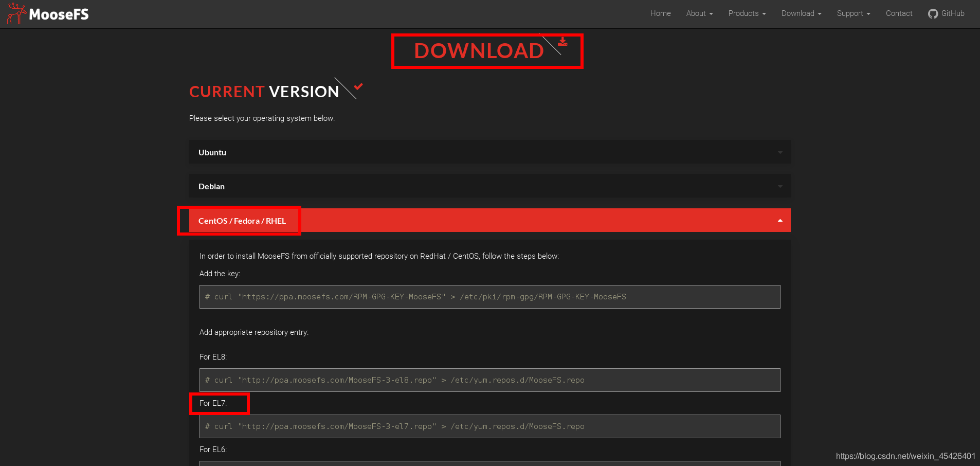Click the RPM-GPG-KEY curl command box
Screen dimensions: 980x466
tap(489, 297)
